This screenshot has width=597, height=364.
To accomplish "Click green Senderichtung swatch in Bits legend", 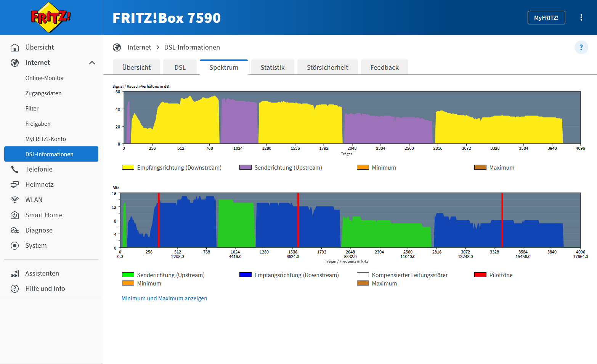I will pos(128,274).
